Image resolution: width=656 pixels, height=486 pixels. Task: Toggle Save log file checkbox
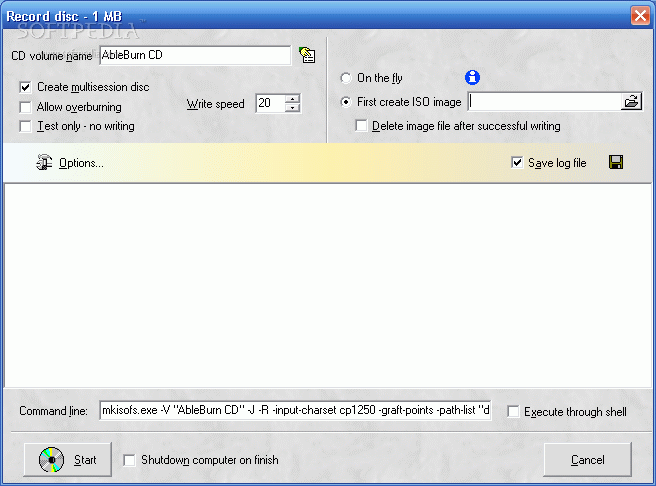coord(517,162)
